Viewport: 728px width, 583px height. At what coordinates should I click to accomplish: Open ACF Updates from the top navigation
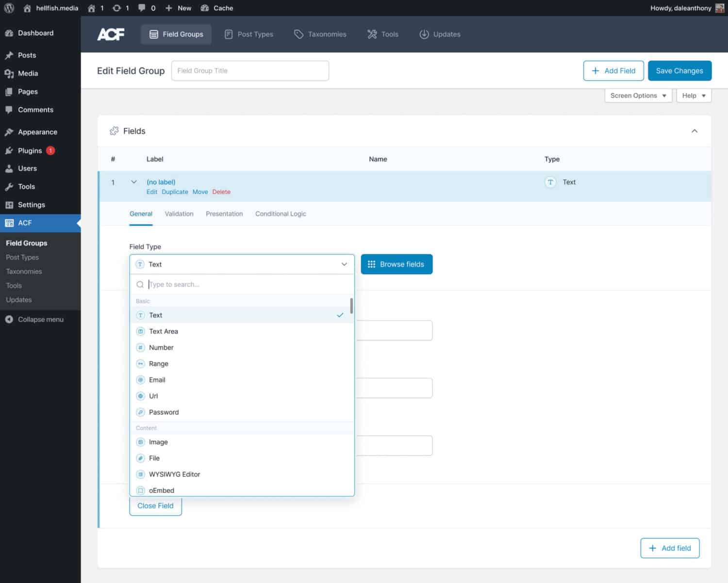pyautogui.click(x=439, y=34)
